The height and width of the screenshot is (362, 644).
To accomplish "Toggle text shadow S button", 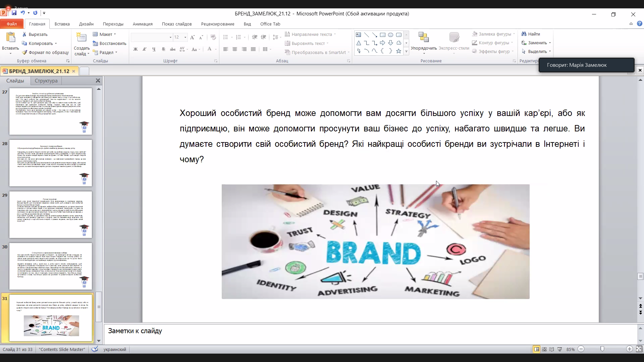I will pos(163,49).
